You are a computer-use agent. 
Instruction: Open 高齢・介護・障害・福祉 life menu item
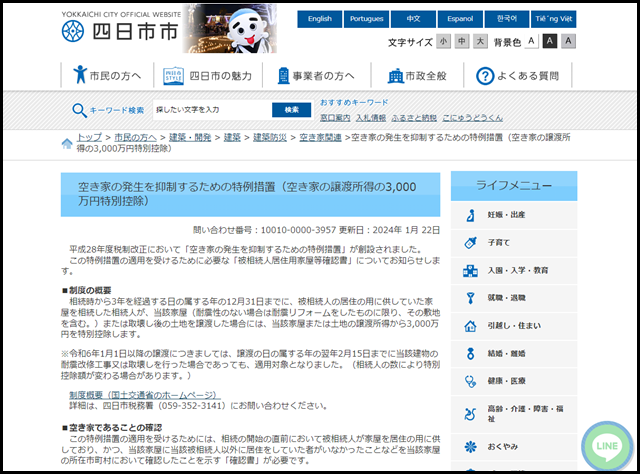514,414
